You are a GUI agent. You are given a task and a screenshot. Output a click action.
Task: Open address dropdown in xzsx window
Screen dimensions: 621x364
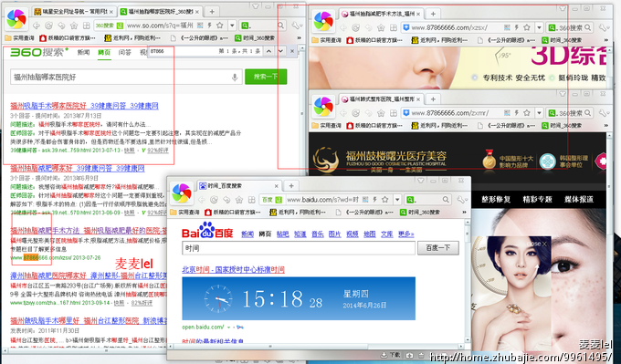point(540,27)
